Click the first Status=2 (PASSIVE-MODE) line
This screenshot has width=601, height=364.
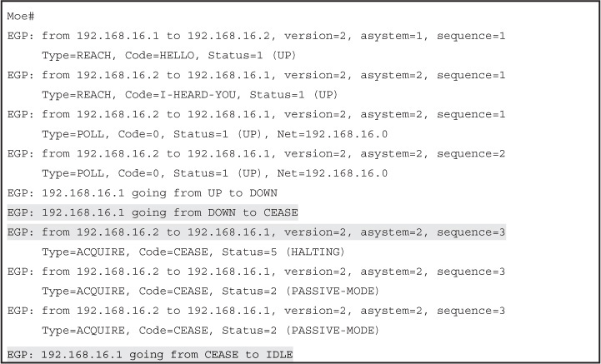(210, 291)
